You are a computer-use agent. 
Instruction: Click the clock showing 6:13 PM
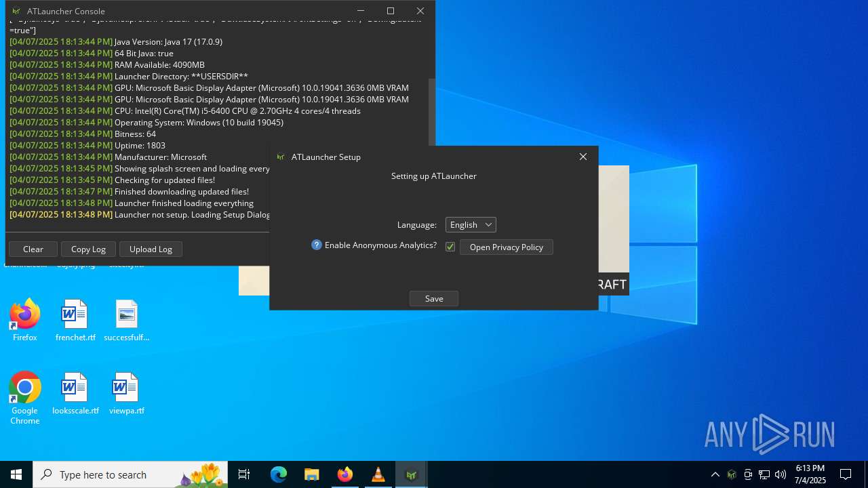810,474
